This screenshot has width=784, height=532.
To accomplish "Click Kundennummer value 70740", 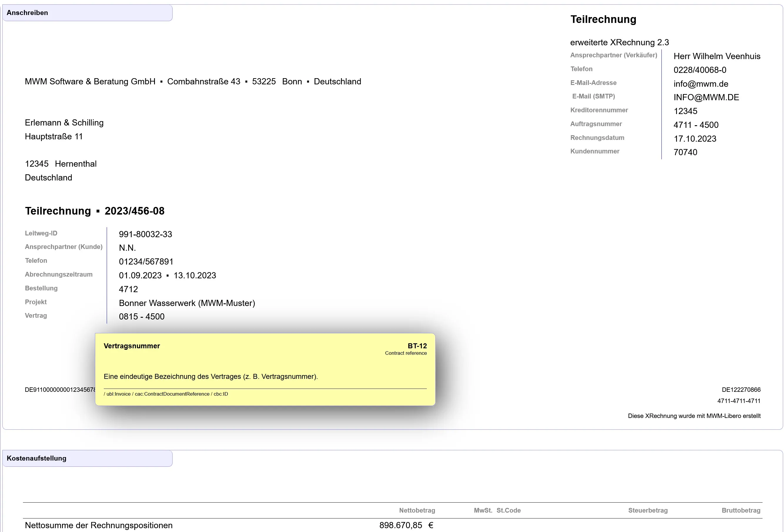I will [x=685, y=153].
